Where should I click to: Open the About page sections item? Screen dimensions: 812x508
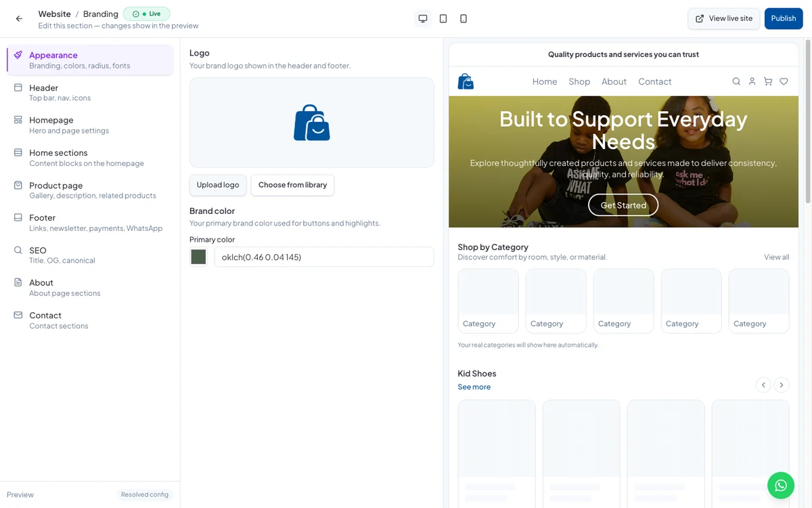pos(90,287)
